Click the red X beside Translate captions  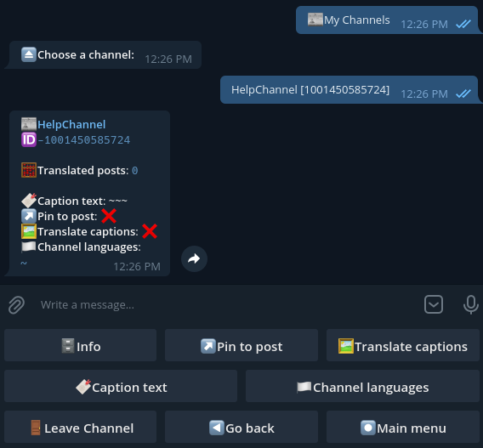[150, 231]
